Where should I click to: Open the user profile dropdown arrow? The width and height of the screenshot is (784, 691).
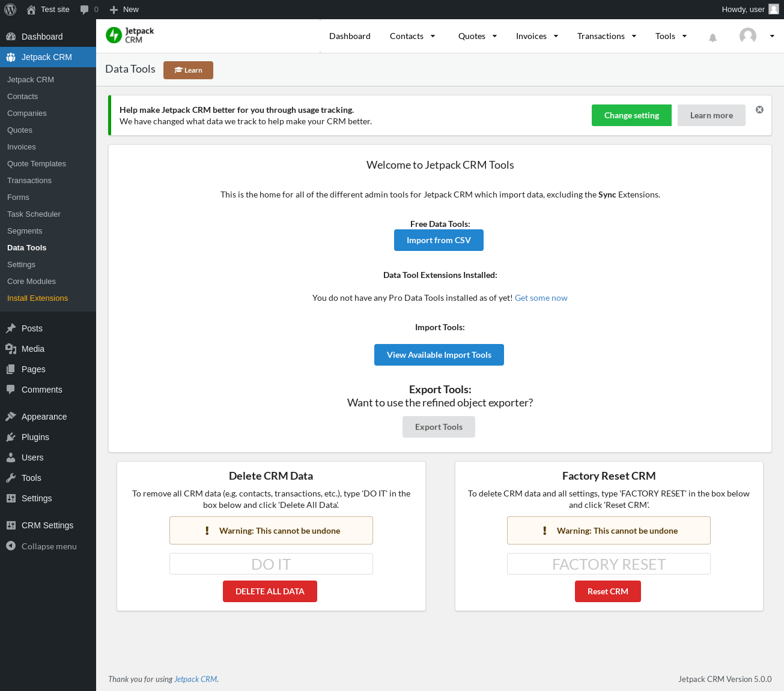pos(772,36)
